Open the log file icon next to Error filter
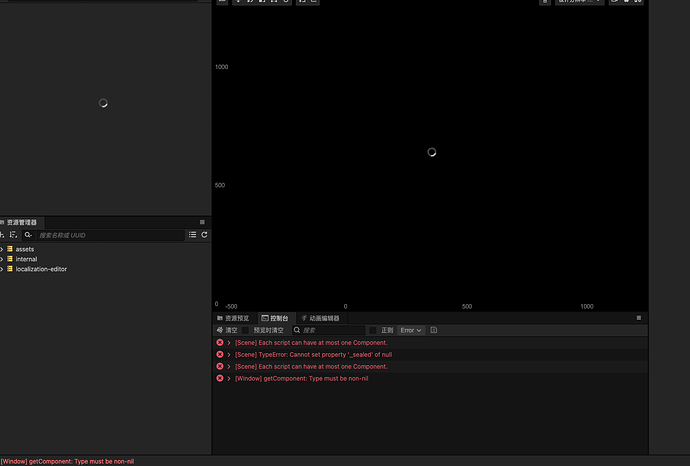Screen dimensions: 690x466 (x=433, y=330)
